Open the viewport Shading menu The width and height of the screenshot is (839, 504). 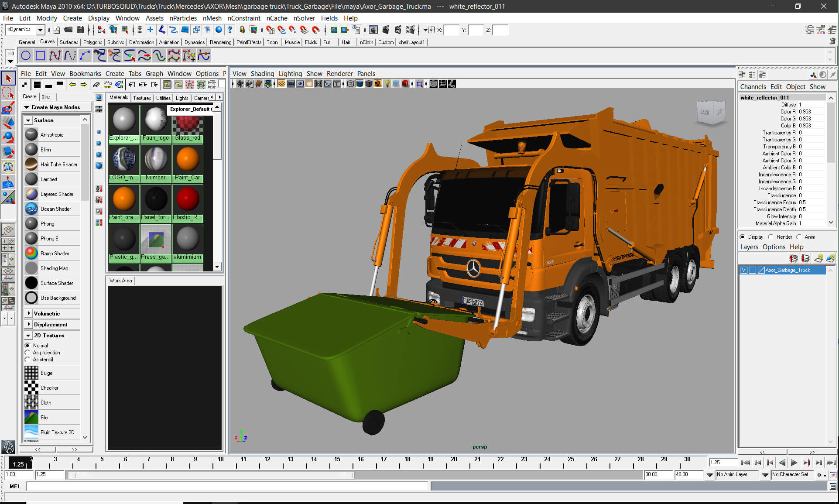[x=262, y=74]
